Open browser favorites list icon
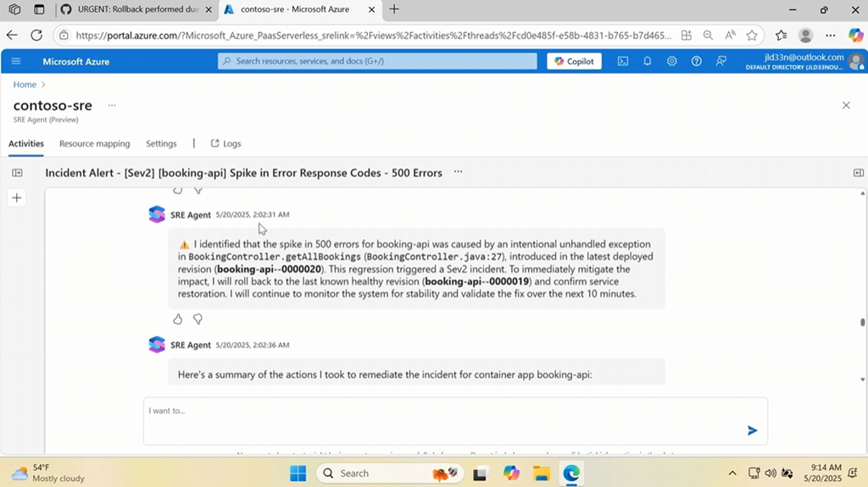The image size is (868, 487). 781,36
